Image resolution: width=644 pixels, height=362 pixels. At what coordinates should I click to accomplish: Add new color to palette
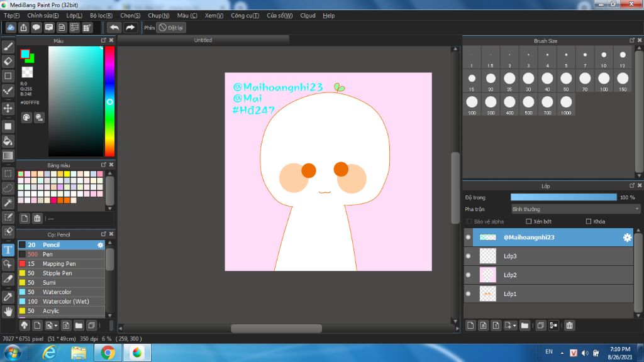pos(25,218)
